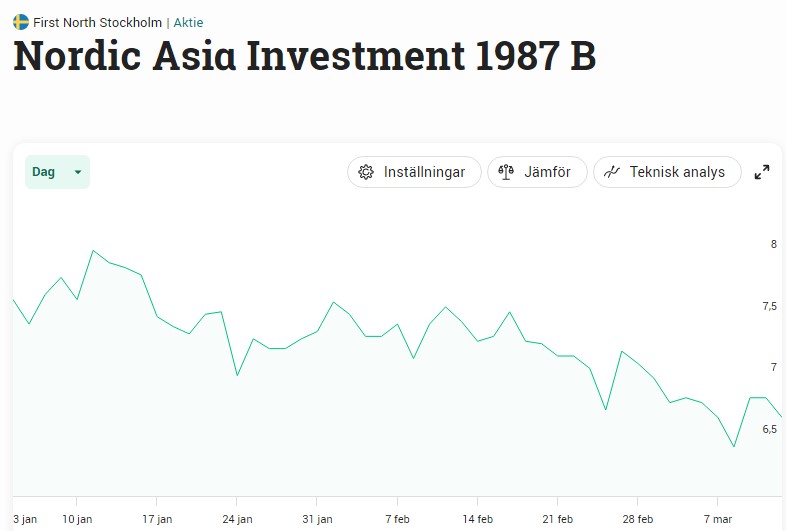
Task: Select the 7 feb axis label
Action: [x=397, y=519]
